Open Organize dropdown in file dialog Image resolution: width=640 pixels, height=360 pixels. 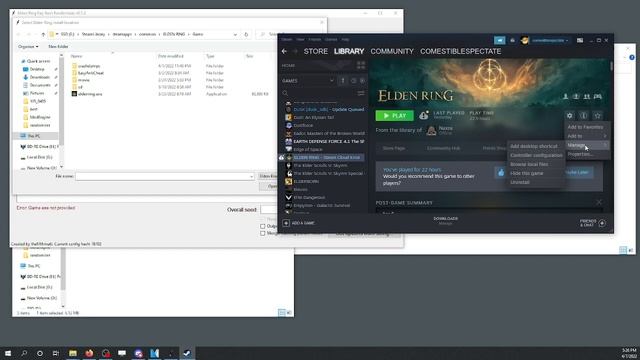coord(28,47)
